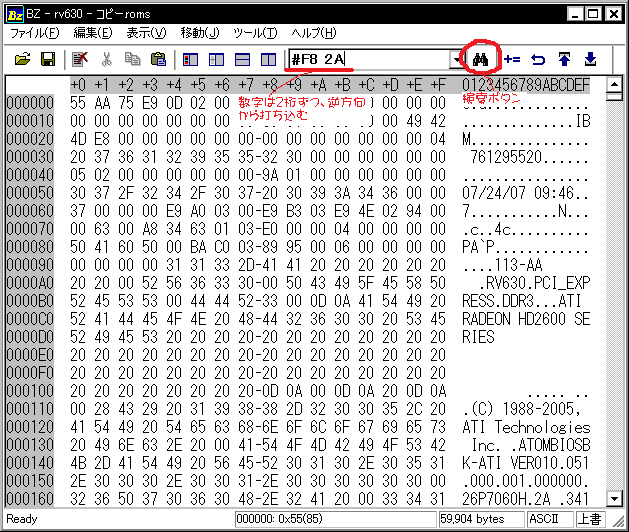Toggle the bitmap view pane icon
629x532 pixels.
pyautogui.click(x=190, y=59)
